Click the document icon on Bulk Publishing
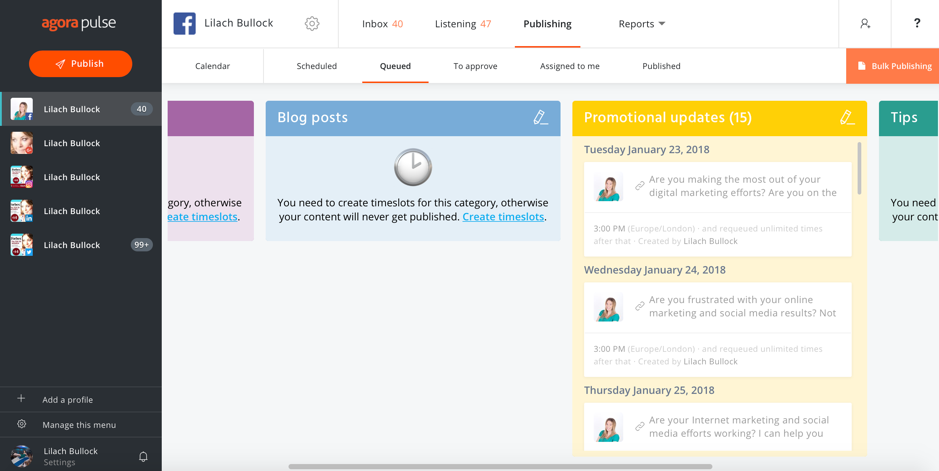The image size is (939, 471). click(x=861, y=66)
